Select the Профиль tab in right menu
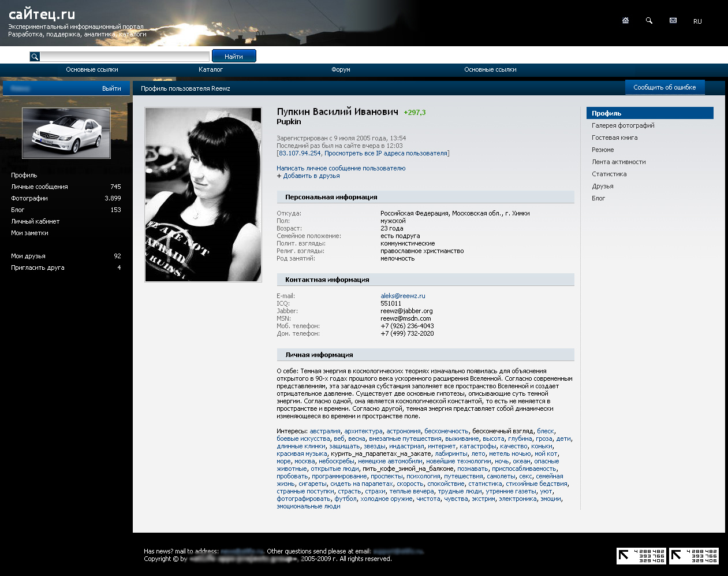 point(650,113)
